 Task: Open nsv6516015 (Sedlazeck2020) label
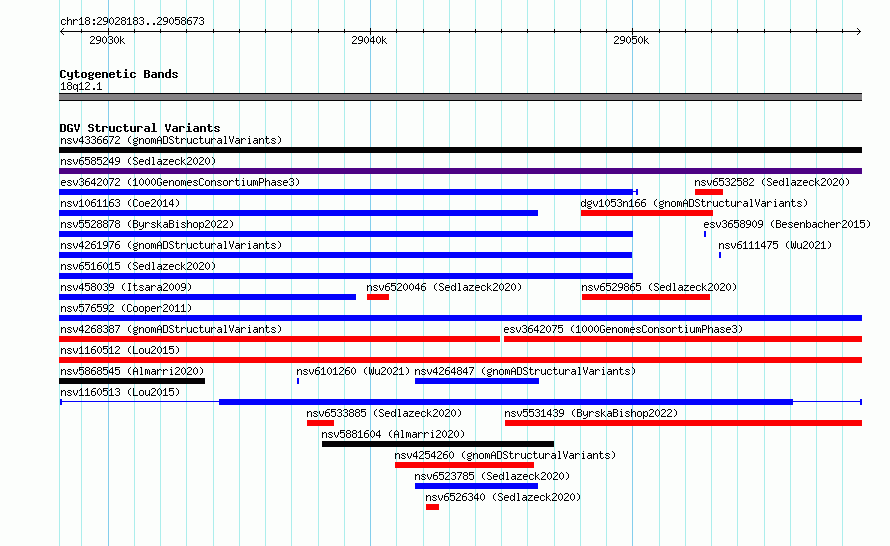coord(138,266)
